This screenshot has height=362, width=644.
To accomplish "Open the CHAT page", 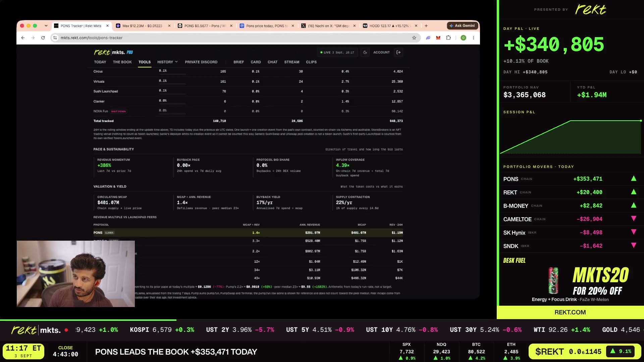I will (x=272, y=62).
